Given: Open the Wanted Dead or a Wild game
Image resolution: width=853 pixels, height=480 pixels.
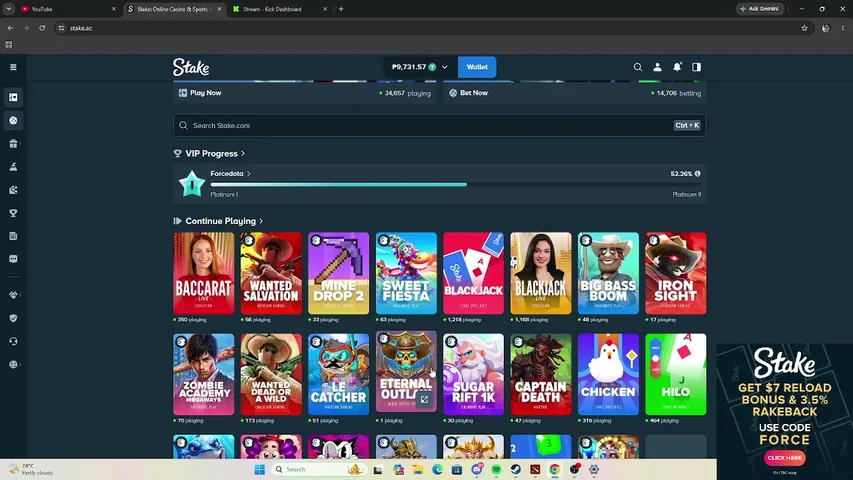Looking at the screenshot, I should point(271,374).
